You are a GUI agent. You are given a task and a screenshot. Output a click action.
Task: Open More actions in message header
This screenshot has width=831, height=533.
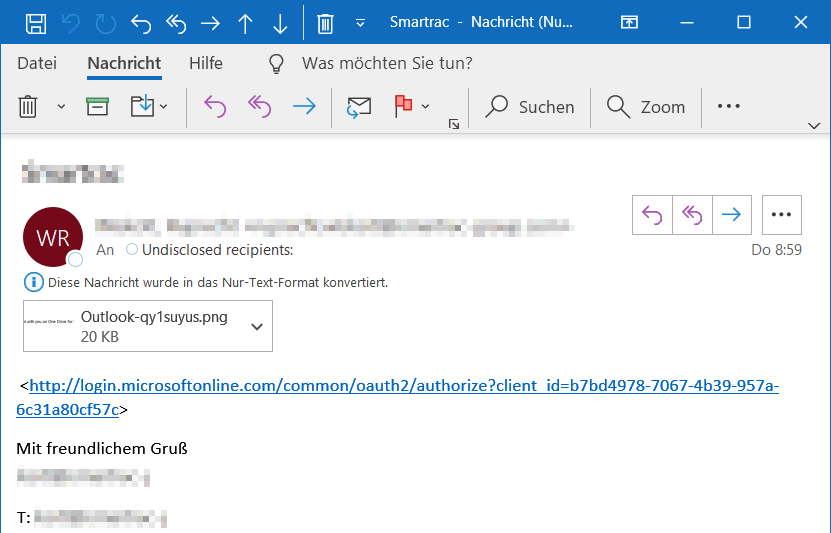(782, 215)
